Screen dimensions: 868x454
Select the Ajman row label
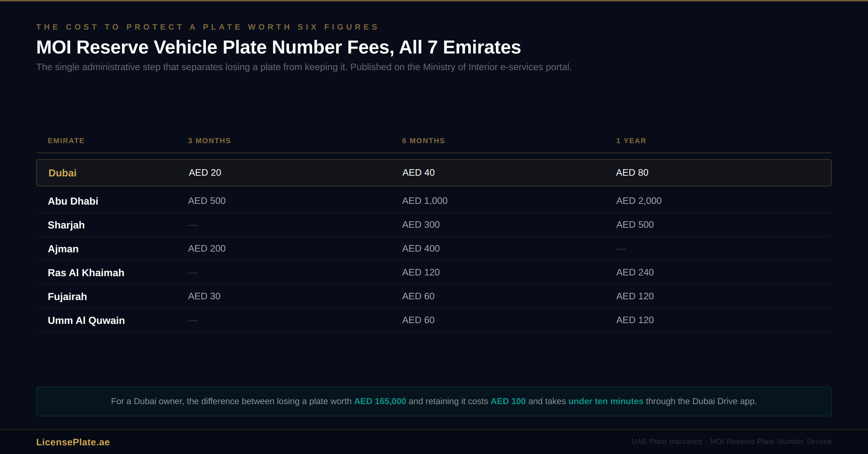(x=63, y=249)
